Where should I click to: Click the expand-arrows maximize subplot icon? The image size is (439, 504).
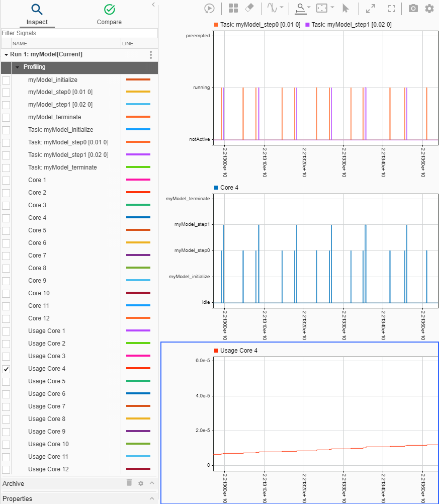[x=371, y=8]
